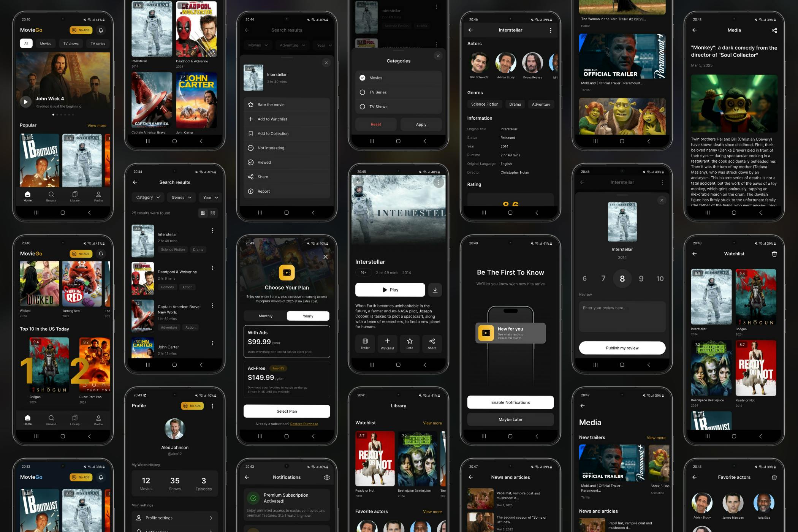Open the Category dropdown on search results

(x=147, y=197)
